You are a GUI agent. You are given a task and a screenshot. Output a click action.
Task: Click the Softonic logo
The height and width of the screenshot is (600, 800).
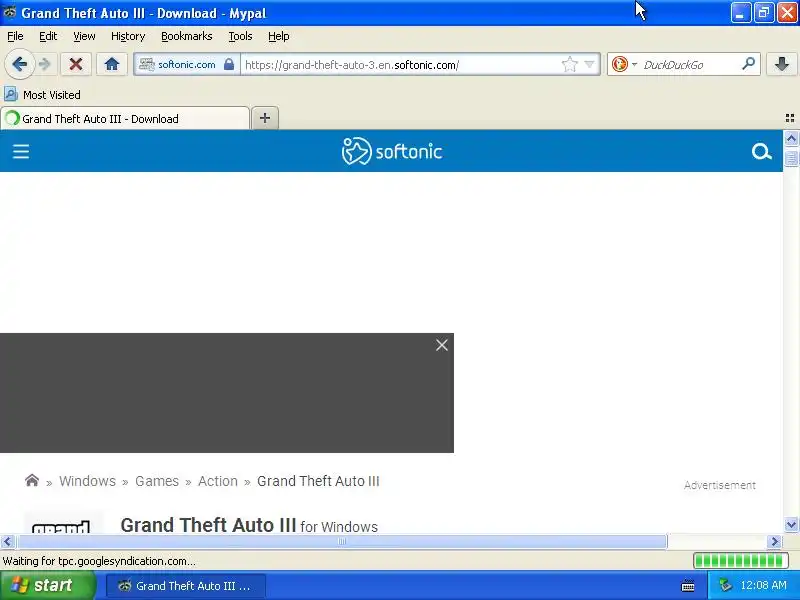391,151
